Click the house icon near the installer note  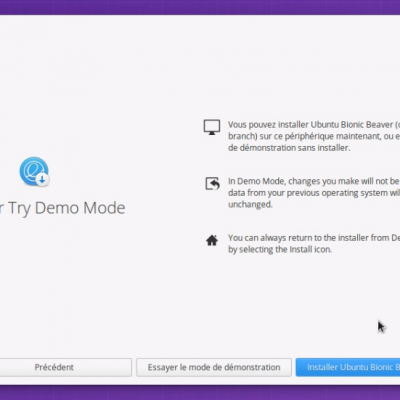click(212, 240)
